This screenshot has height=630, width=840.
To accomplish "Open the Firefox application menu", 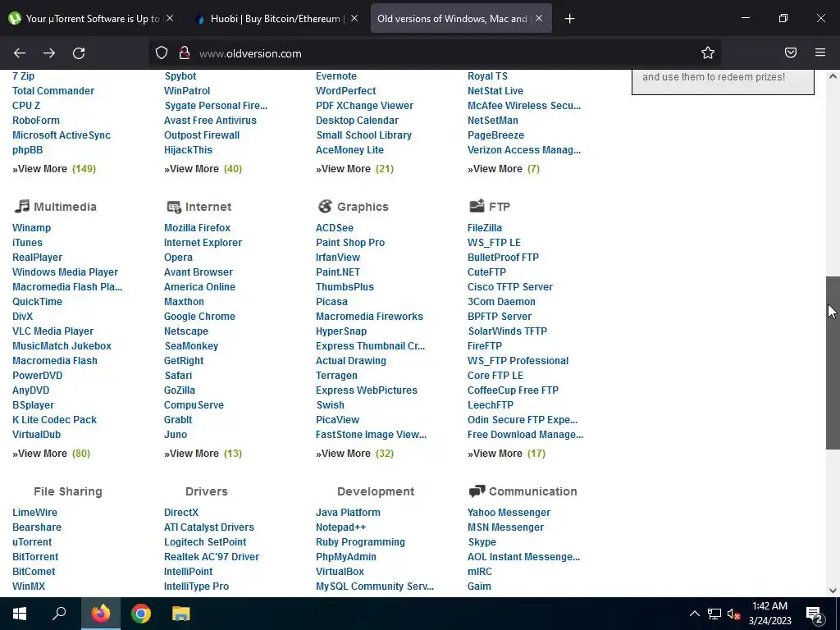I will pyautogui.click(x=820, y=52).
